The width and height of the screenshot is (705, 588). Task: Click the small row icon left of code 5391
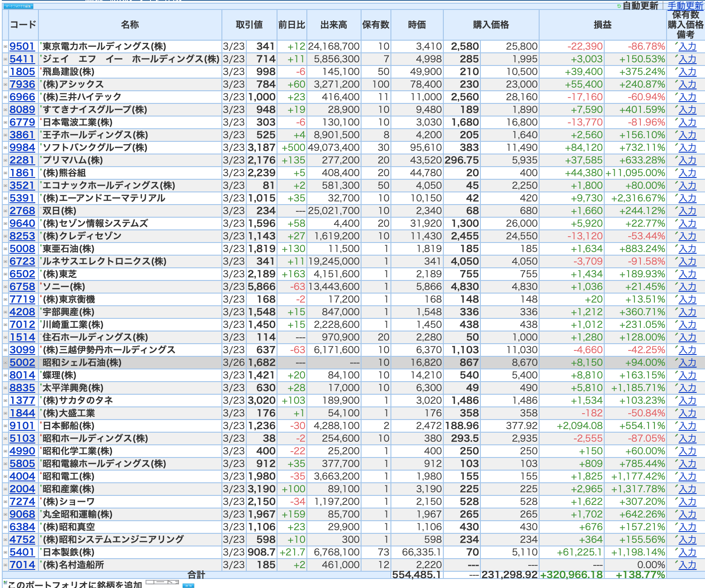click(5, 198)
